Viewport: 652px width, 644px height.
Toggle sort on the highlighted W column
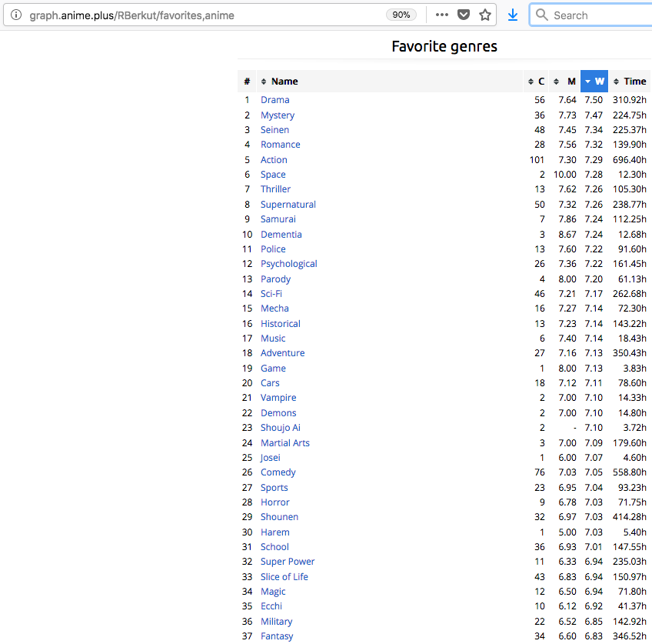[x=594, y=82]
